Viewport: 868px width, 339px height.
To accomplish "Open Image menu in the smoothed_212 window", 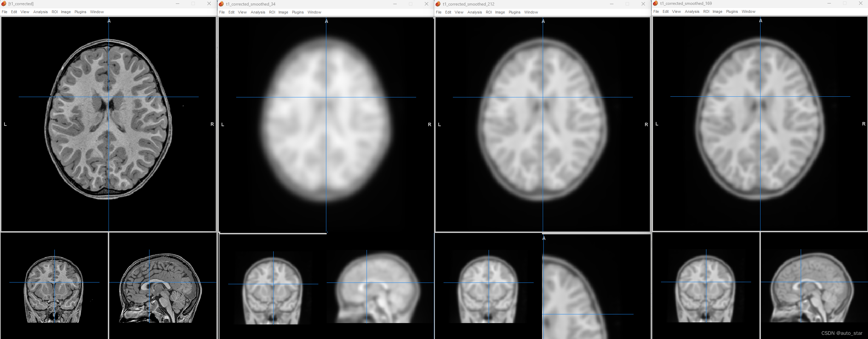I will (500, 12).
